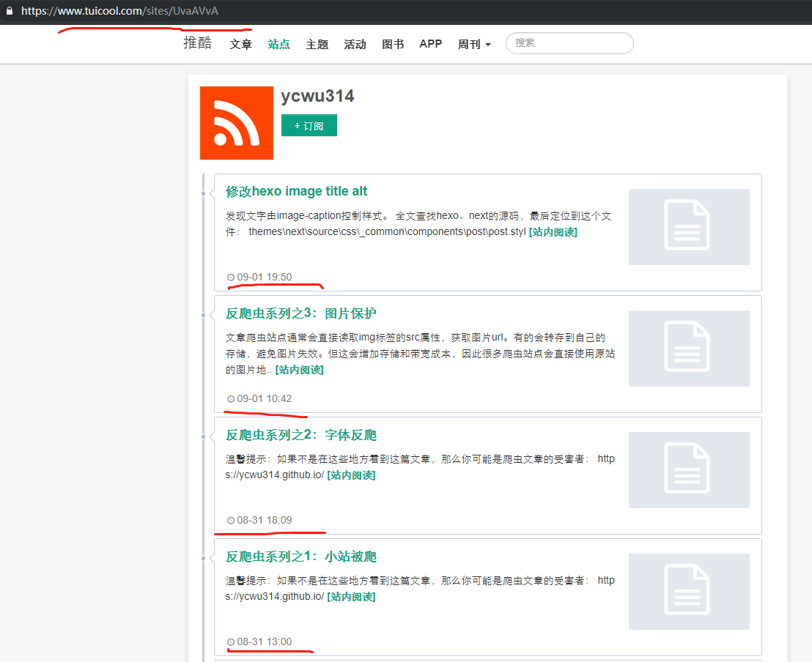Expand the 周刊 dropdown menu
Screen dimensions: 812x662
[x=473, y=44]
